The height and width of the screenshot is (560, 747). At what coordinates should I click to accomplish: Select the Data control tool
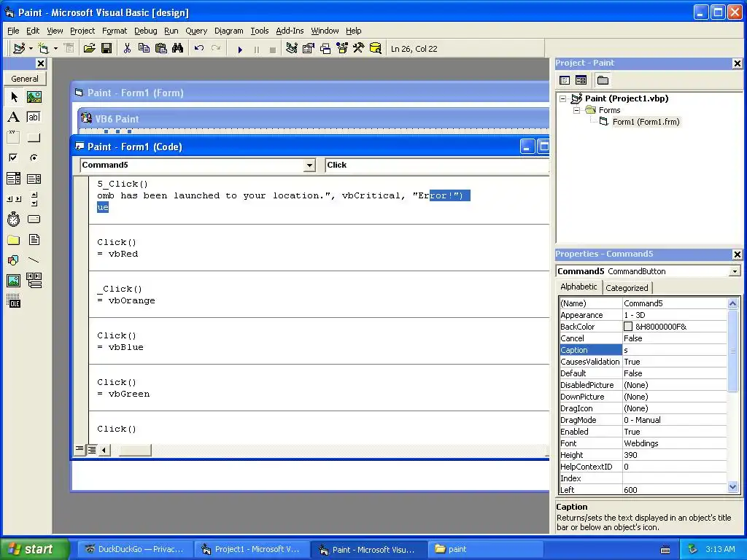(34, 281)
